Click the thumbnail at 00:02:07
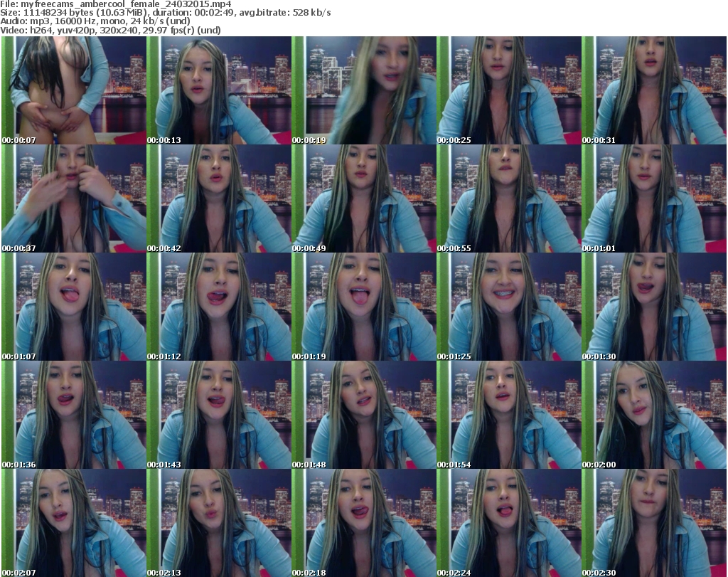The width and height of the screenshot is (728, 577). 74,523
